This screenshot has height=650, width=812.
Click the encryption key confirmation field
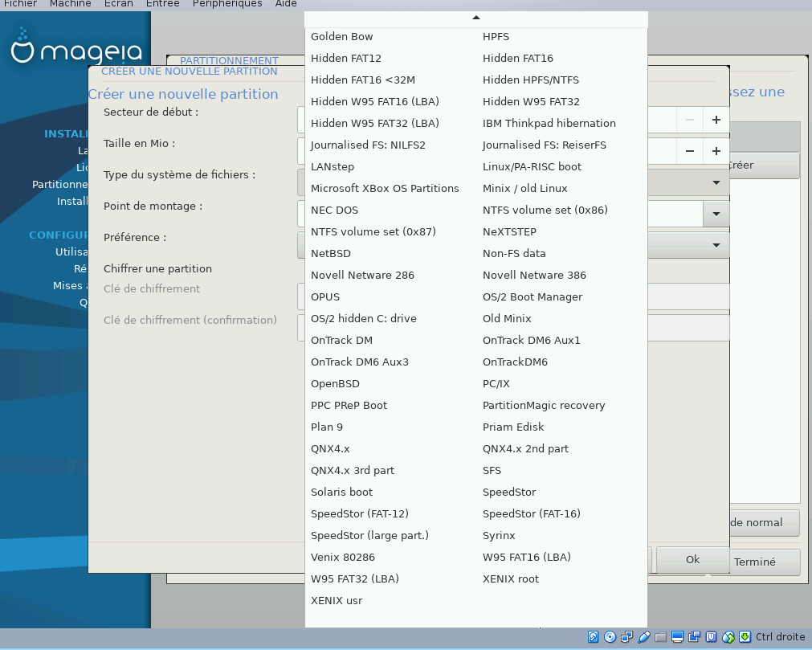coord(513,328)
